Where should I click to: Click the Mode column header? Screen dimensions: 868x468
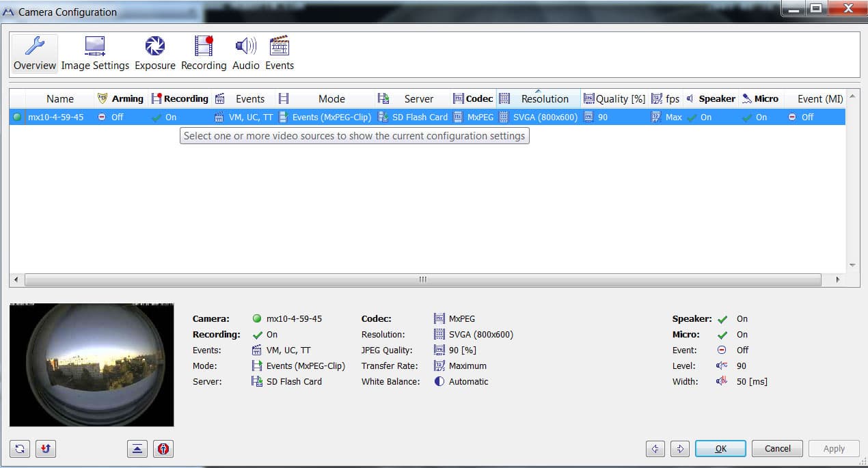pos(325,98)
